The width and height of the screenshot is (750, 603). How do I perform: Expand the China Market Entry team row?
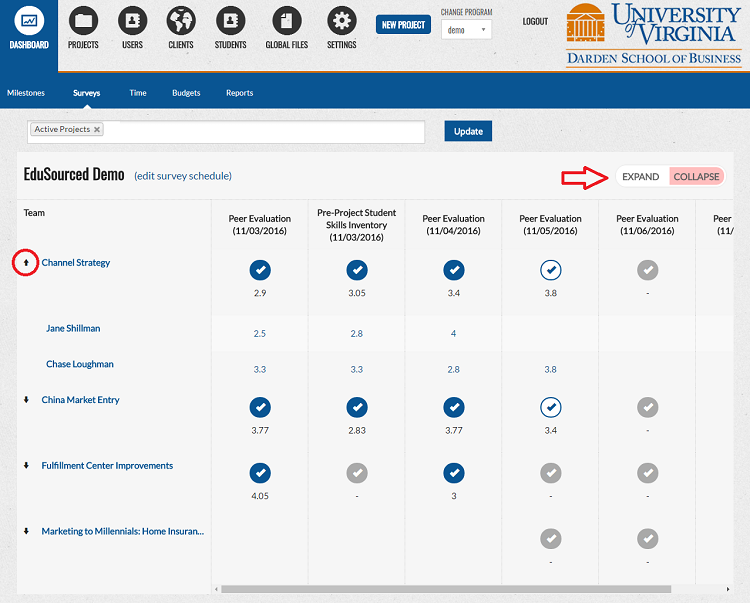tap(27, 400)
